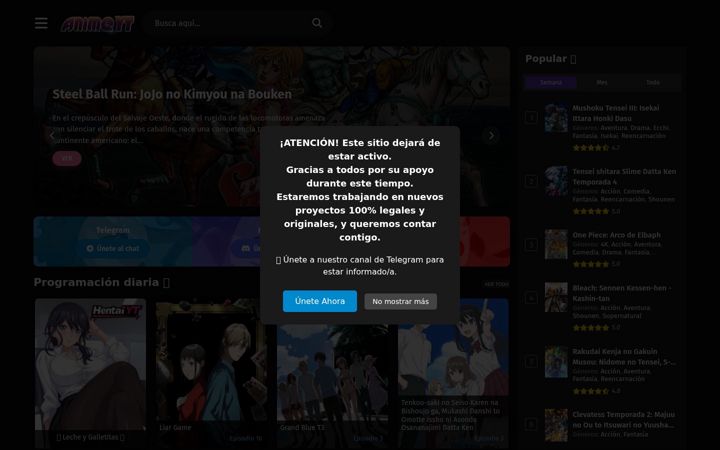Open Steel Ball Run: JoJo no Kimyou na Bouken title
Screen dimensions: 720x450
click(172, 94)
